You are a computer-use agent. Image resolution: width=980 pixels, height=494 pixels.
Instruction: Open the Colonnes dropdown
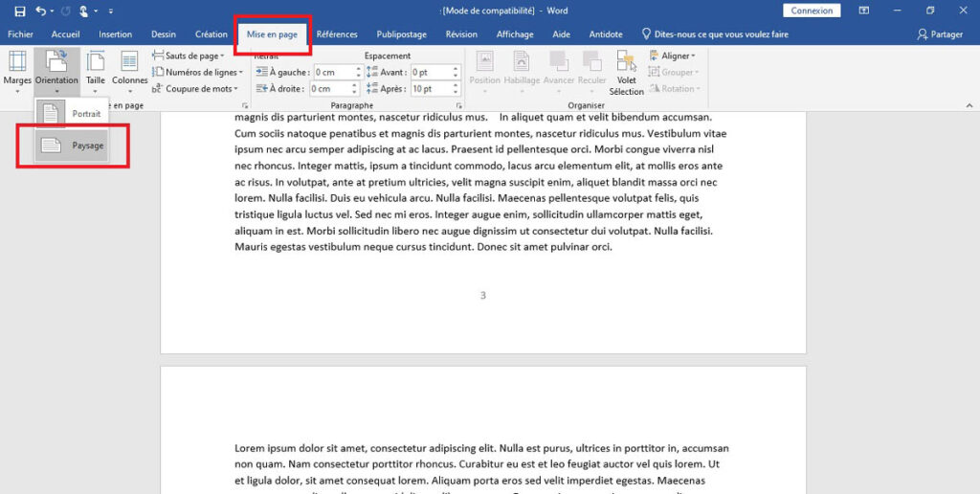coord(129,71)
